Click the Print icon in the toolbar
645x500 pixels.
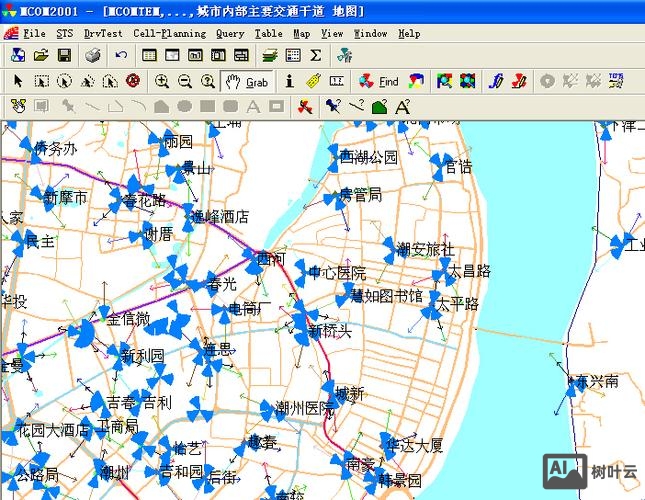(92, 55)
